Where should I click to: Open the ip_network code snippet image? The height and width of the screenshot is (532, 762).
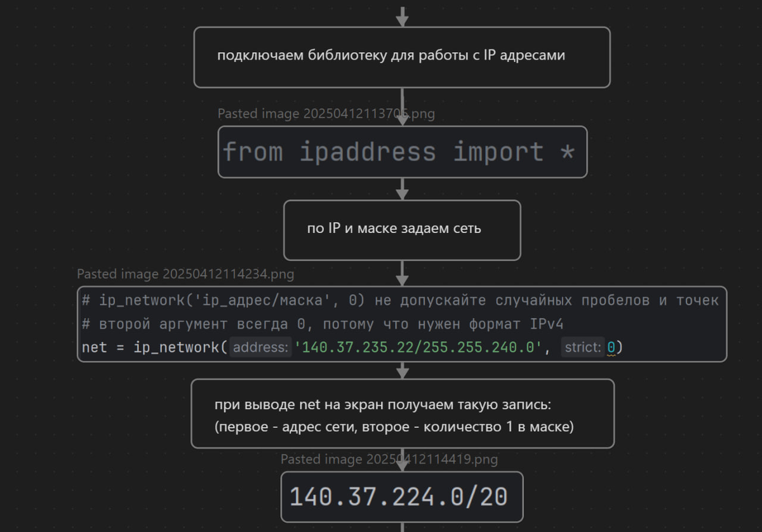click(402, 324)
